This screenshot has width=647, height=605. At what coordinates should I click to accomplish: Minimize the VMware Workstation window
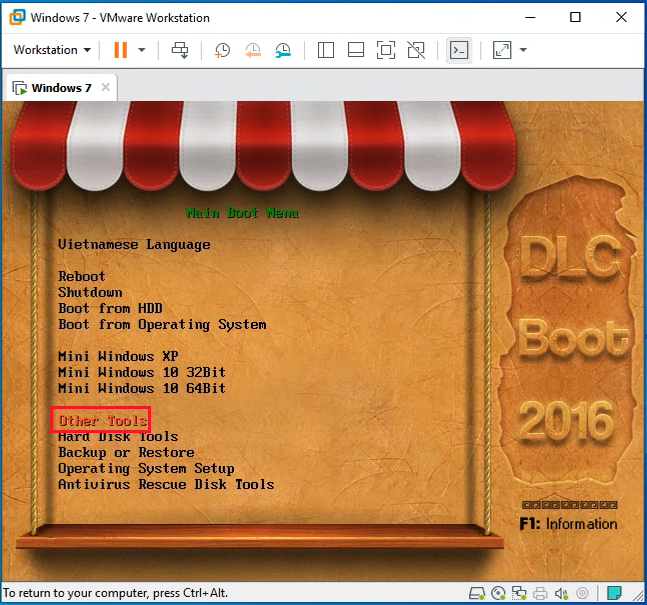(530, 17)
